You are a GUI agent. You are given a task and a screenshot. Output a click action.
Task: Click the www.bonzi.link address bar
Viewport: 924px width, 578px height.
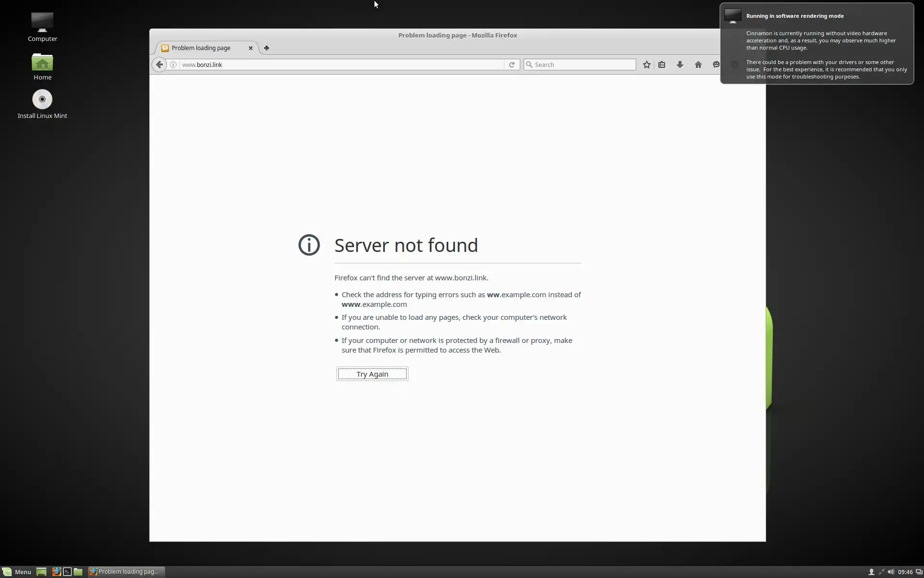tap(337, 65)
